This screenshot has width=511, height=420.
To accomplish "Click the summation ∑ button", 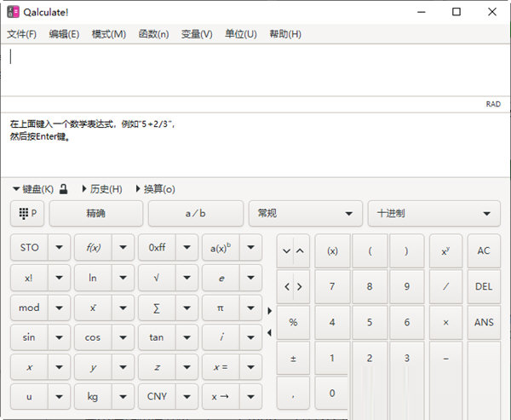I will tap(157, 308).
